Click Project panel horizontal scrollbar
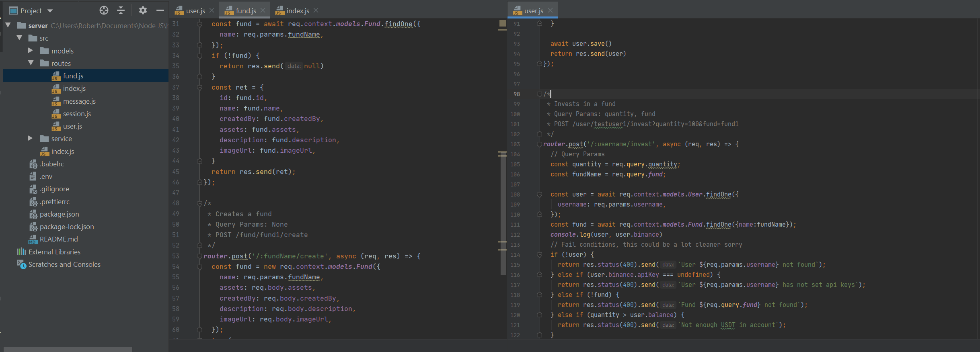The width and height of the screenshot is (980, 352). [x=68, y=349]
